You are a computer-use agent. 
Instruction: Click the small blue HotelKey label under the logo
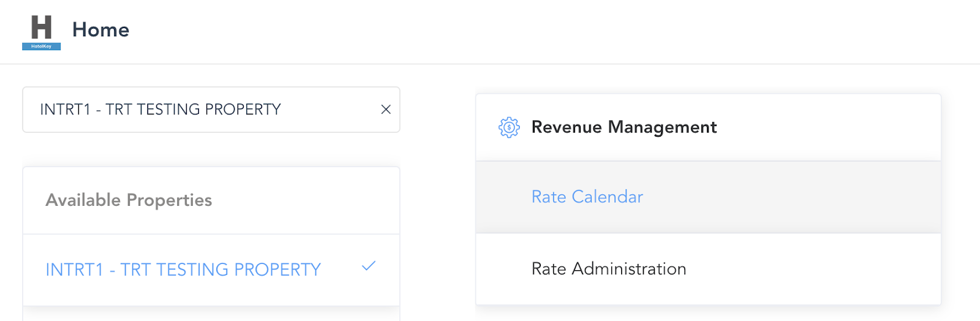[41, 47]
